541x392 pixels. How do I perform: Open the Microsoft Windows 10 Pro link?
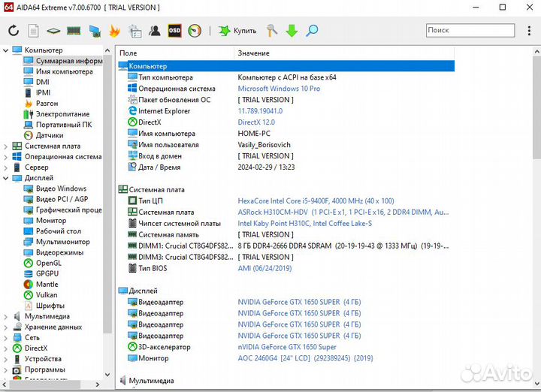pos(279,89)
